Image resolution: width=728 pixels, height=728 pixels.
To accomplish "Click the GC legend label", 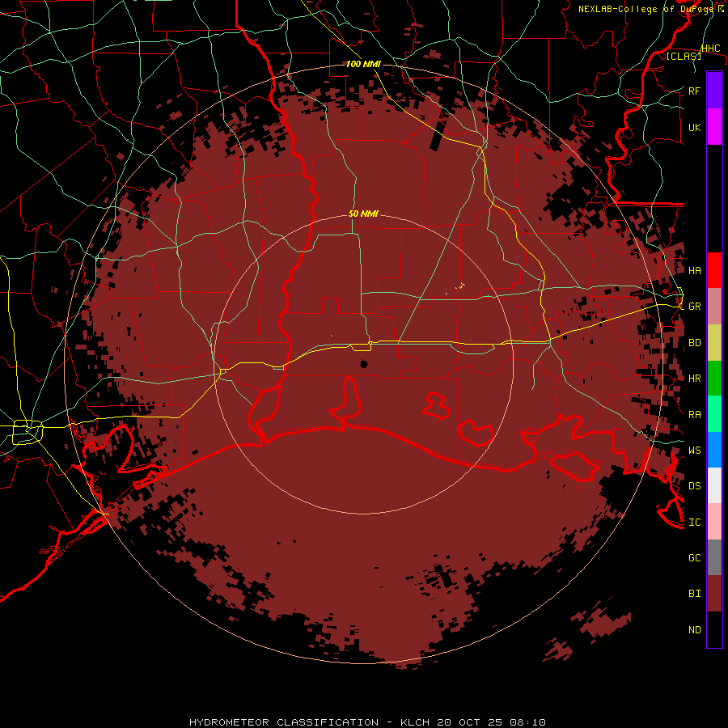I will 695,557.
